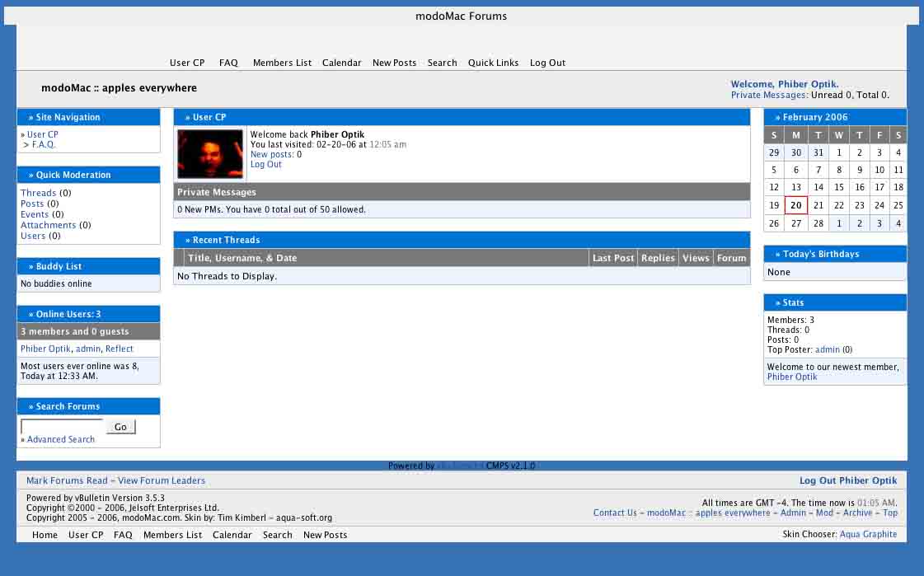Open the Admin footer link
The height and width of the screenshot is (576, 924).
tap(793, 513)
